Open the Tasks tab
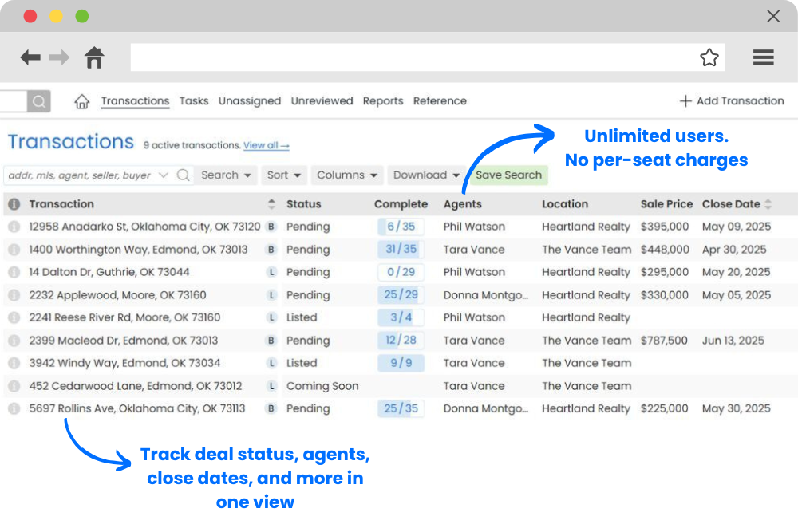 coord(194,101)
